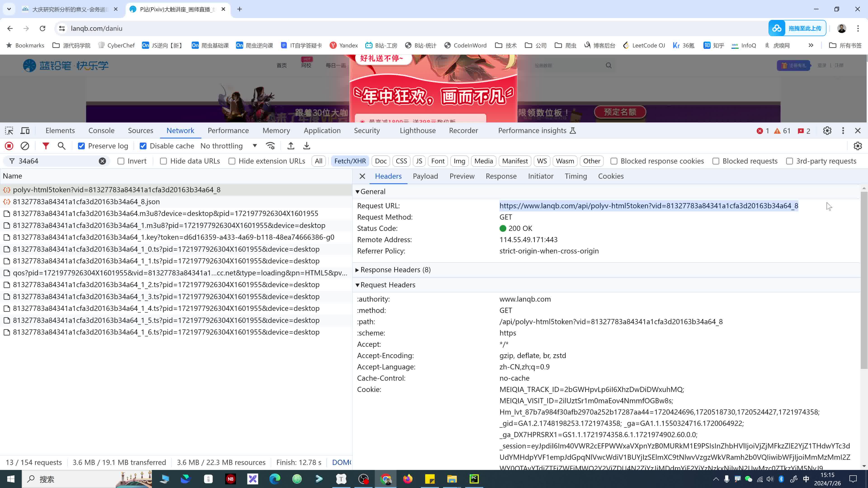
Task: Clear the network request log
Action: pos(25,146)
